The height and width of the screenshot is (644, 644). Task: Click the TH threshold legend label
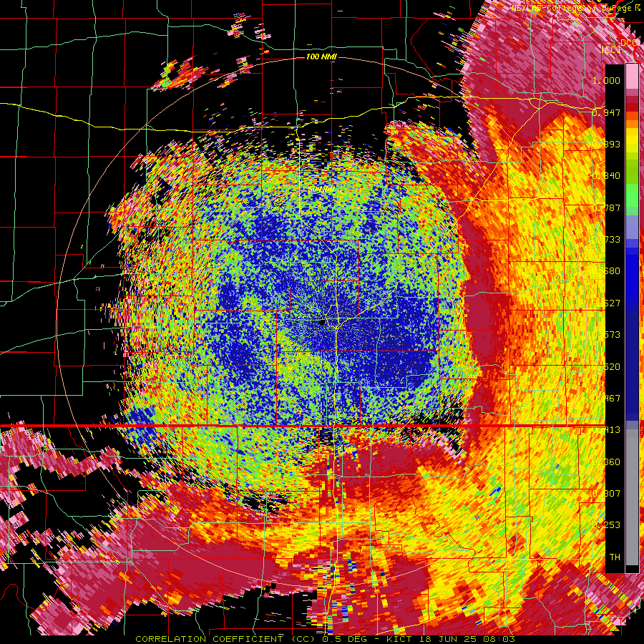(615, 557)
